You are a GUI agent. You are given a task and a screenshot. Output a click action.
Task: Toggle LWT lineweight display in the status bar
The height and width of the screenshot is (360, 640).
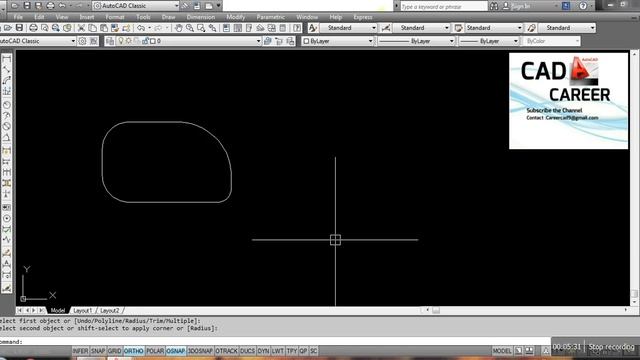pyautogui.click(x=278, y=351)
